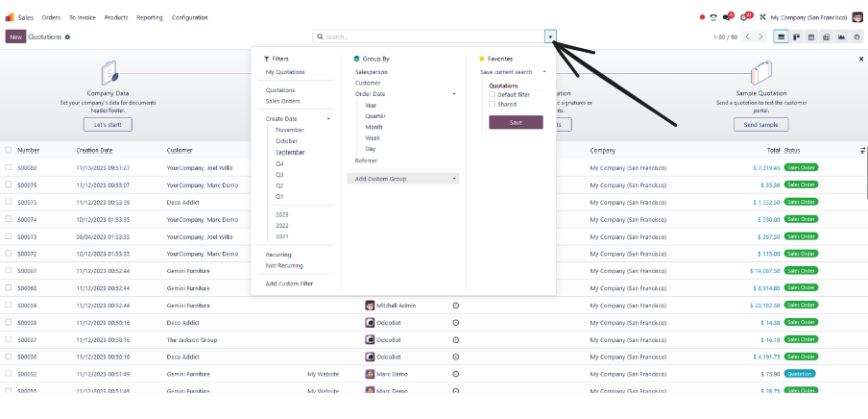Open the Sales app home icon
The height and width of the screenshot is (419, 868).
click(10, 17)
